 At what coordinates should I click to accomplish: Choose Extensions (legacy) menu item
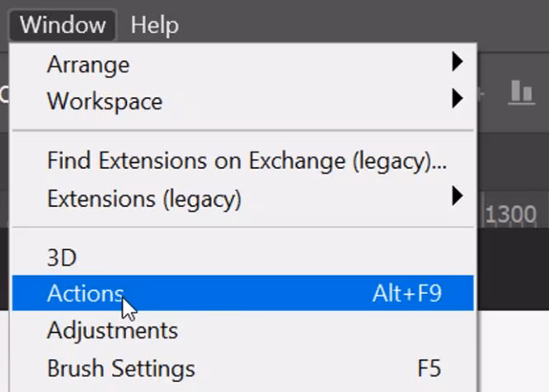tap(143, 198)
